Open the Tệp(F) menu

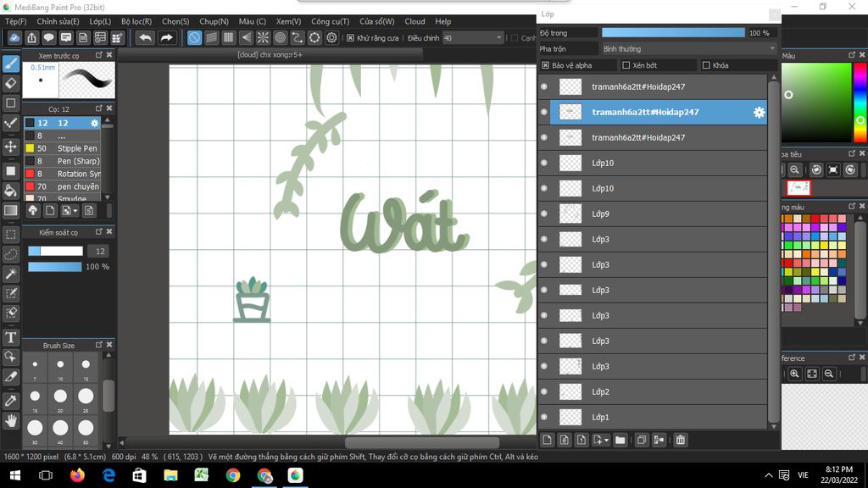coord(15,21)
